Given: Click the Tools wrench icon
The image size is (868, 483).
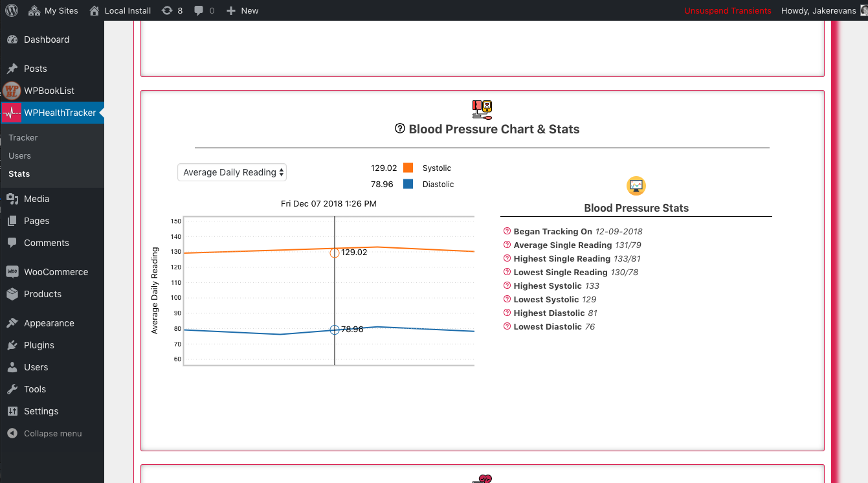Looking at the screenshot, I should 12,389.
